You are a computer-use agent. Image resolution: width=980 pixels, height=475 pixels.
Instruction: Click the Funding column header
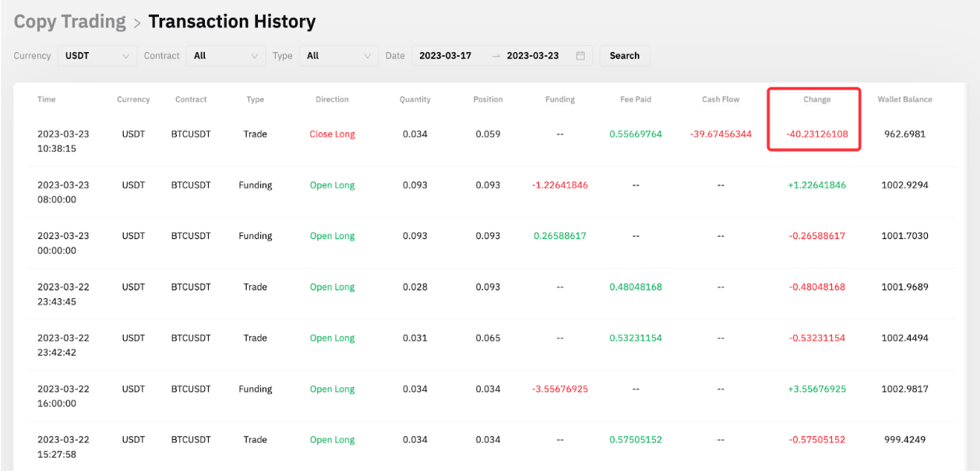560,100
